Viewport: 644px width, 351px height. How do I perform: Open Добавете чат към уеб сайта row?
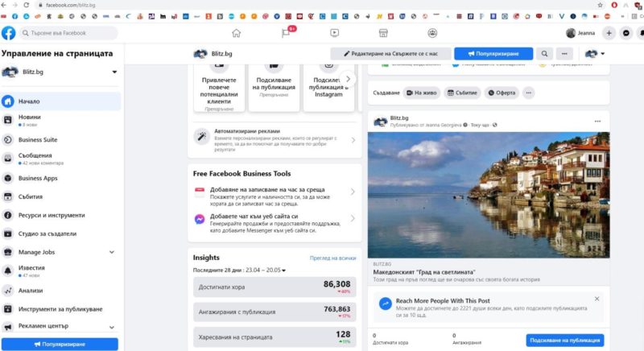[275, 223]
